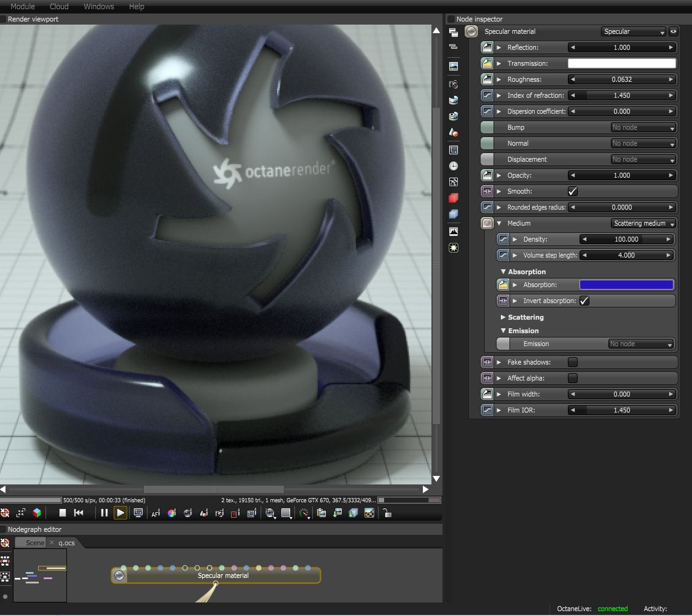
Task: Open the visible environment icon with eye
Action: [454, 116]
